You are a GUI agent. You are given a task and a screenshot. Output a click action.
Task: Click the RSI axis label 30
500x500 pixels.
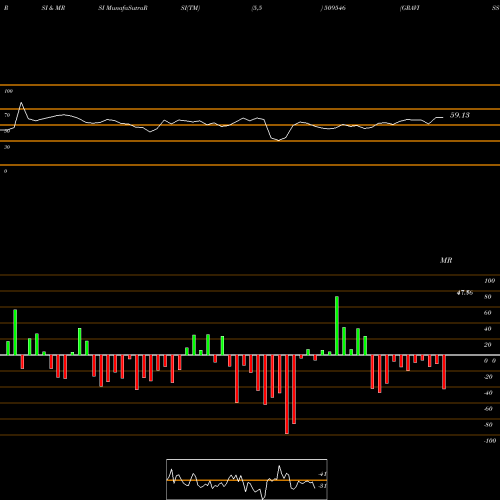click(x=7, y=147)
